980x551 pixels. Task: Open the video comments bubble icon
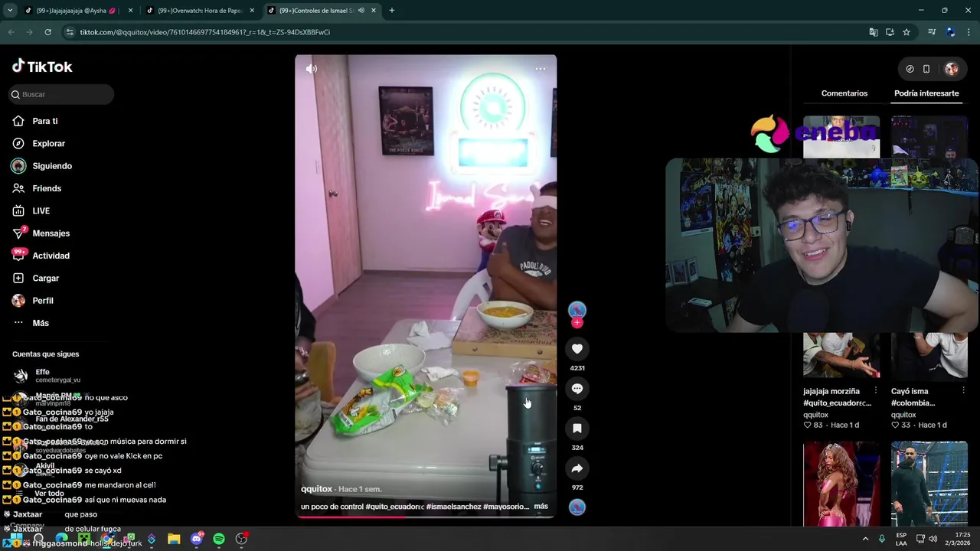[x=577, y=389]
